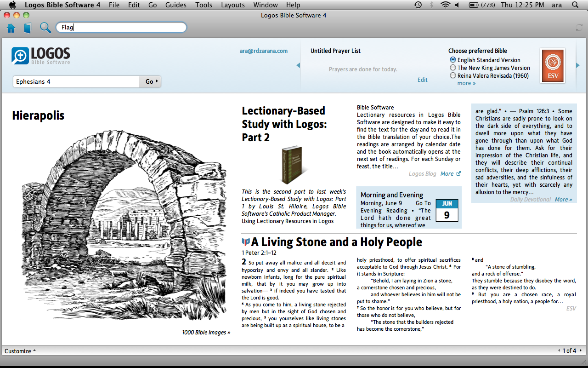Click A Living Stone and a Holy People heading
Viewport: 588px width, 368px height.
tap(337, 242)
